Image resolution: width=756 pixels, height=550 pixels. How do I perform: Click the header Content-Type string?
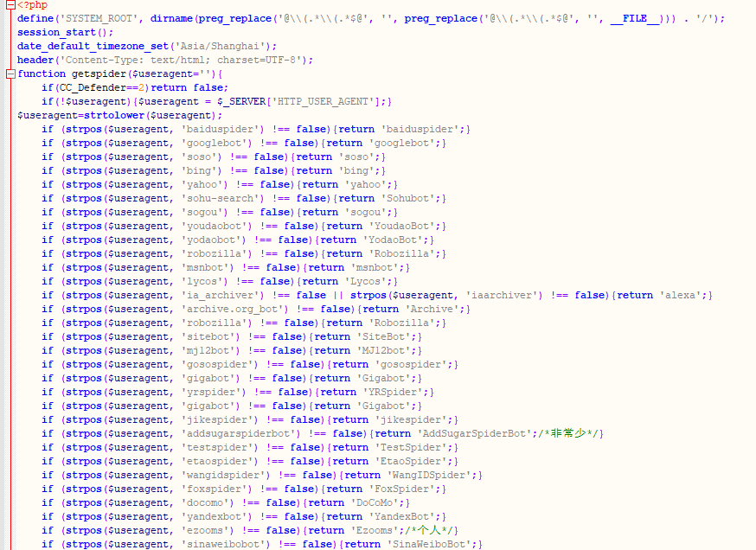click(183, 61)
